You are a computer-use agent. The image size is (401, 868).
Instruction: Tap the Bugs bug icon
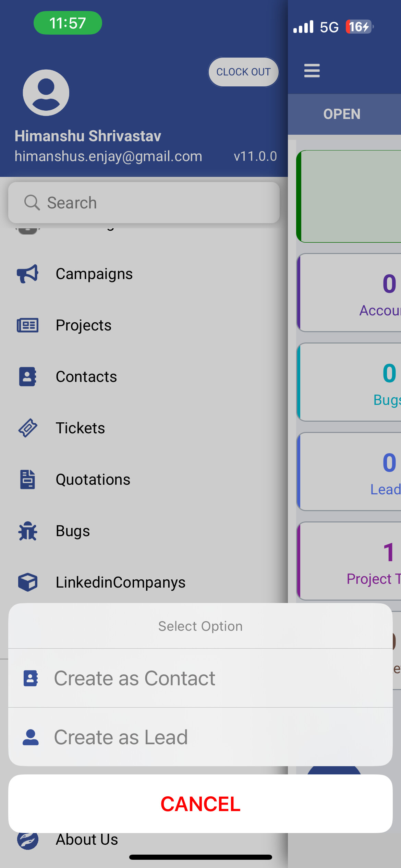27,531
